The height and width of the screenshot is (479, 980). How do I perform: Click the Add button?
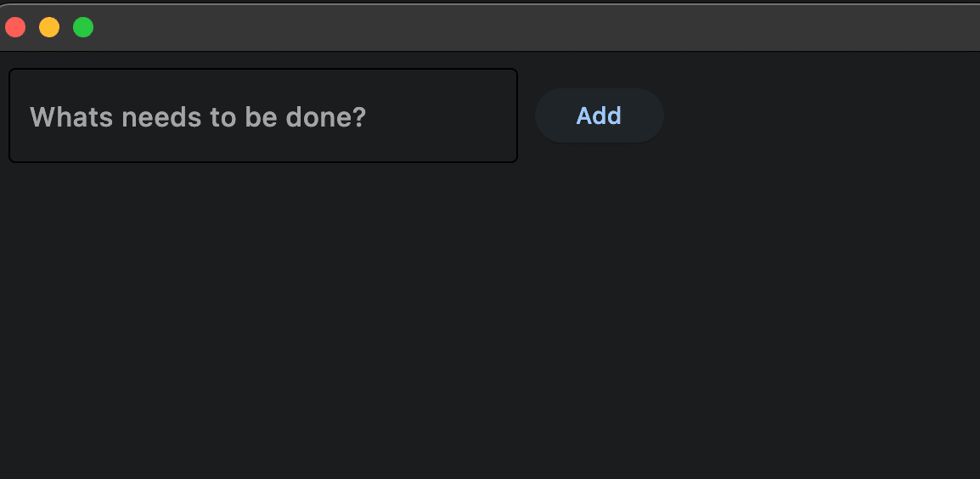[x=599, y=116]
